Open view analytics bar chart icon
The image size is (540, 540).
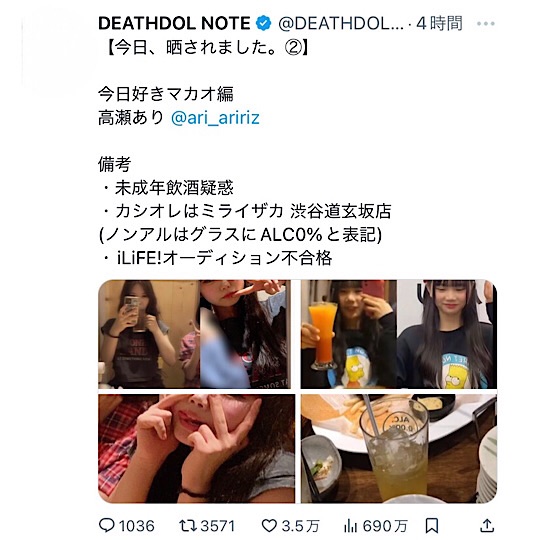(350, 526)
